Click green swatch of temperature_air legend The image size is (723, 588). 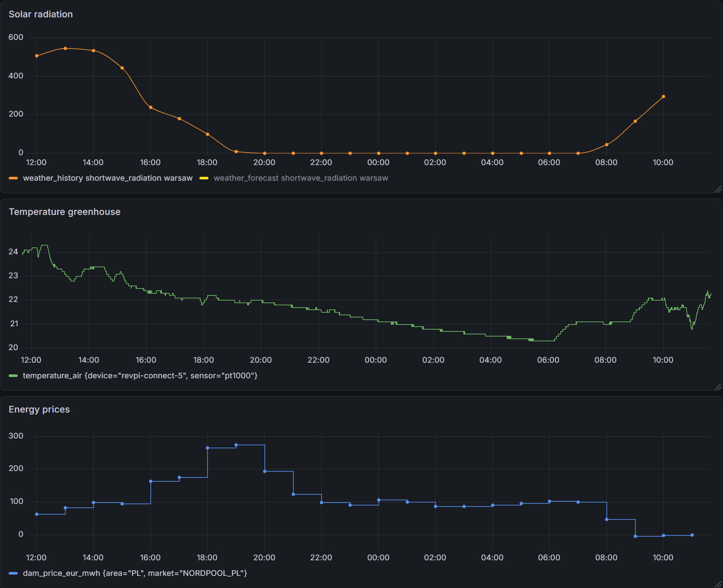pyautogui.click(x=13, y=376)
